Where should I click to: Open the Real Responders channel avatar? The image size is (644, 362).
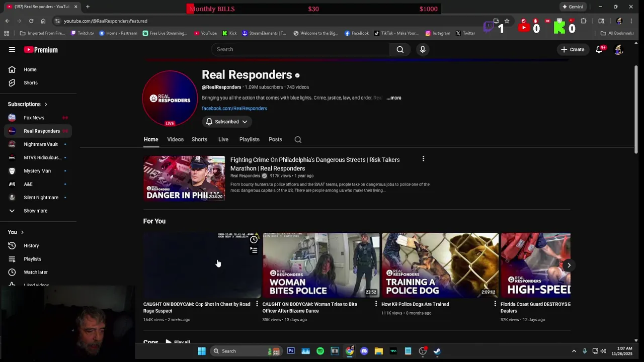170,98
